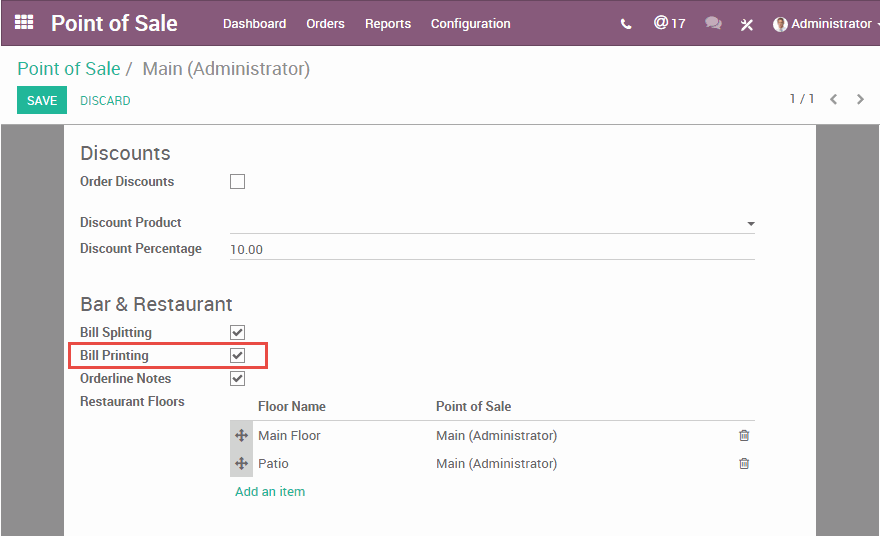Open the chat conversations icon
The height and width of the screenshot is (536, 880).
click(713, 23)
